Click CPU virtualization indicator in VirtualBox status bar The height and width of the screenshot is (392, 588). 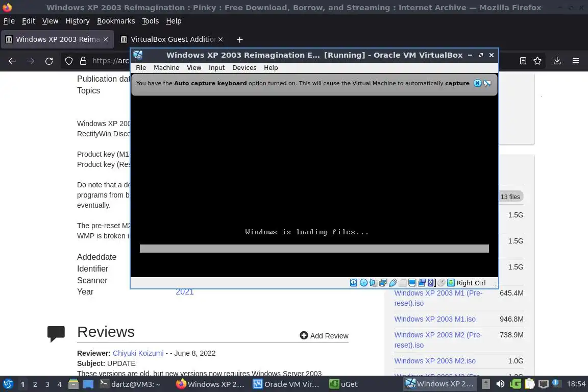point(432,283)
